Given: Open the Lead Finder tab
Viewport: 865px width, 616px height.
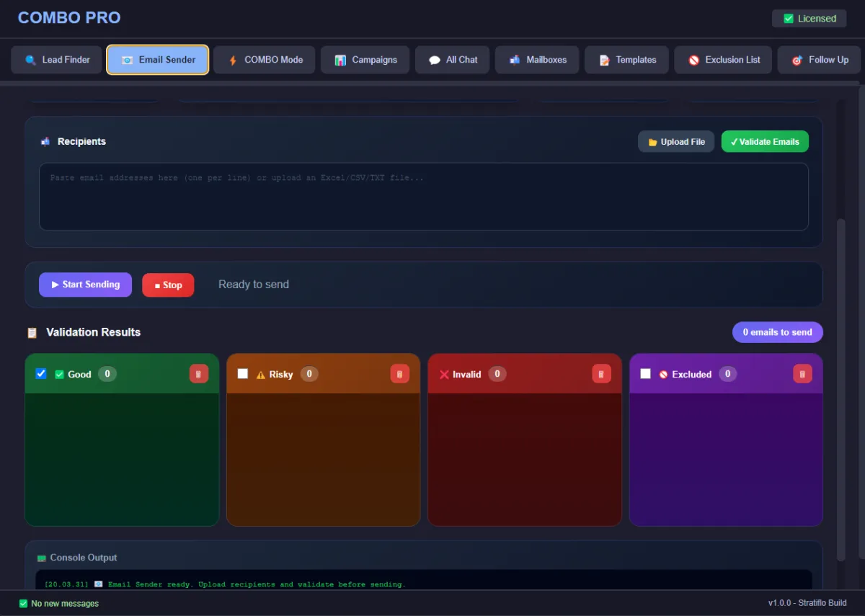Looking at the screenshot, I should click(56, 60).
